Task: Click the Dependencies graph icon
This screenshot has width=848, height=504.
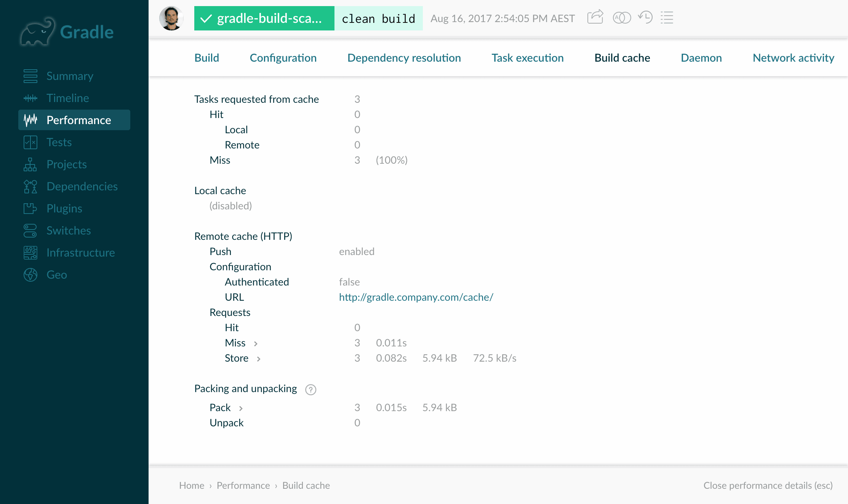Action: pos(30,187)
